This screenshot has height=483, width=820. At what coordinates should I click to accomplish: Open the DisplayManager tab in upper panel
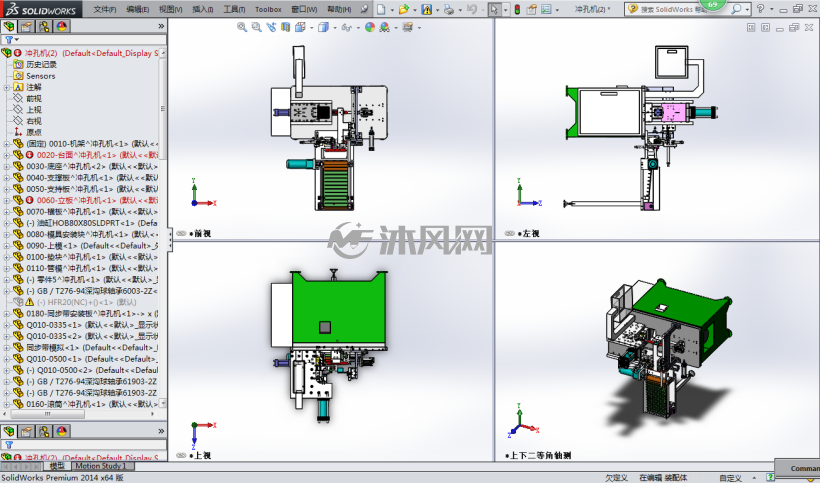tap(62, 26)
